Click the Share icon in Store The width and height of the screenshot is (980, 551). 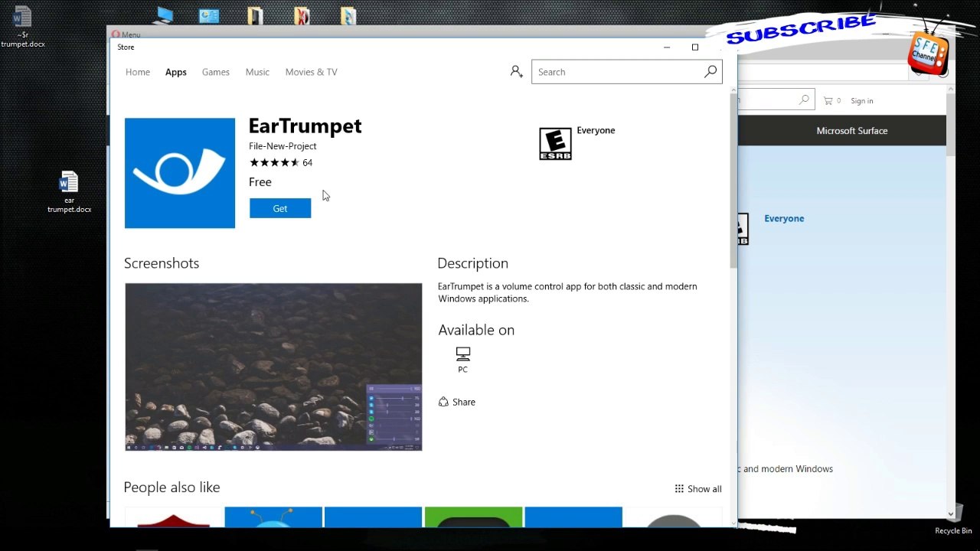click(443, 402)
